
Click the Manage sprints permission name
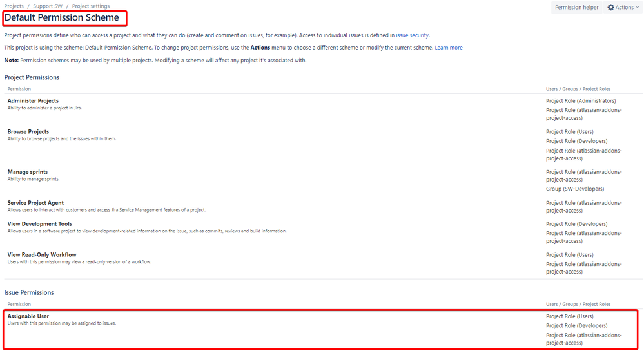28,171
